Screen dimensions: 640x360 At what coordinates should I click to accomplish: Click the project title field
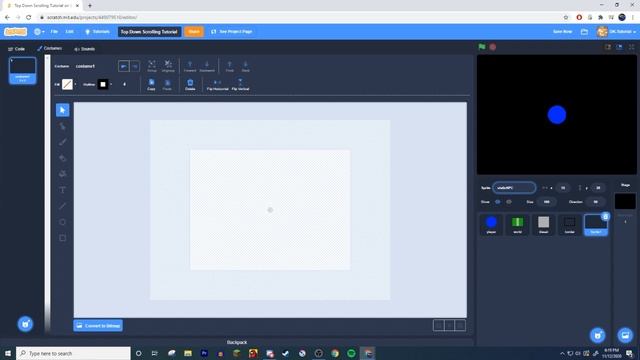click(x=149, y=31)
